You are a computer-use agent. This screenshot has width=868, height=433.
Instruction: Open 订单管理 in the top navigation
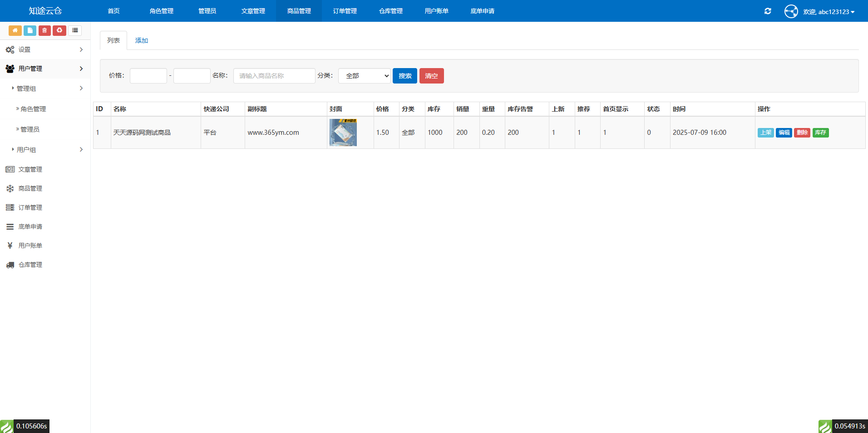tap(345, 11)
